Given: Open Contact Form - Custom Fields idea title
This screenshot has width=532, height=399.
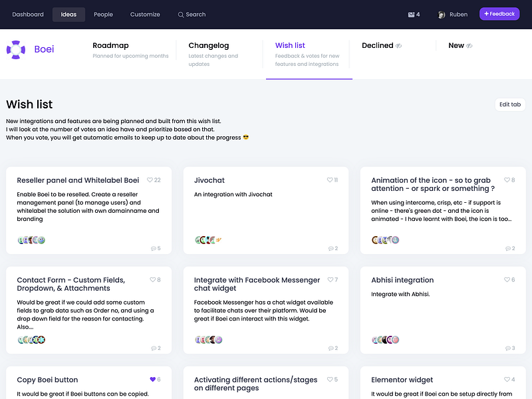Looking at the screenshot, I should (x=71, y=285).
